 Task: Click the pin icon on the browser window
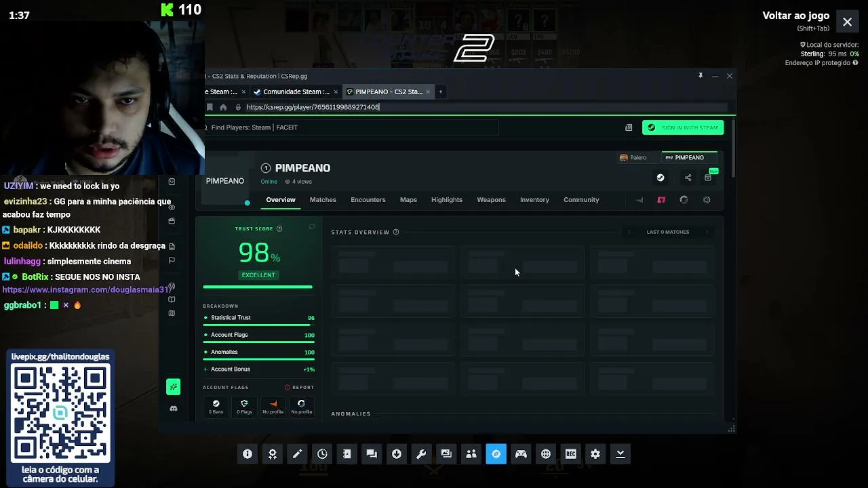pyautogui.click(x=701, y=76)
